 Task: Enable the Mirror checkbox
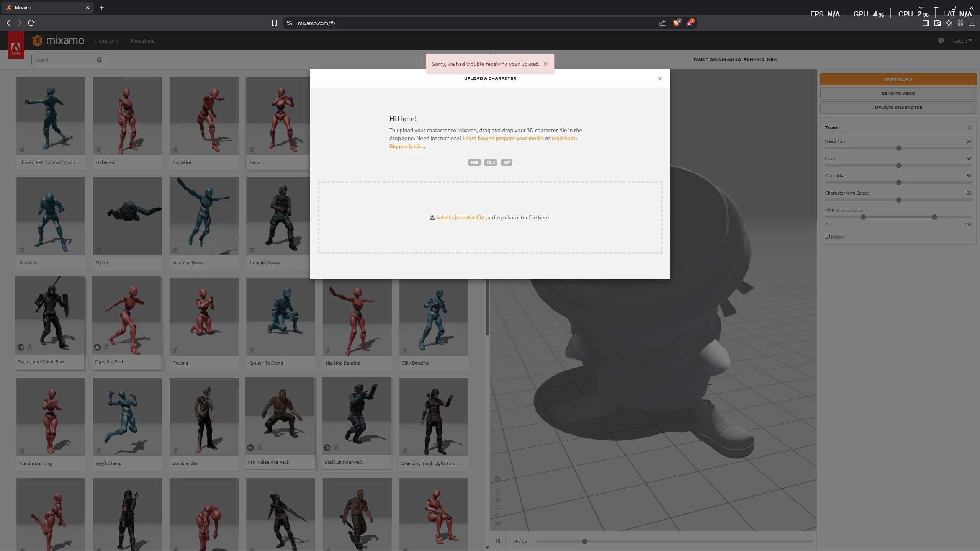click(x=827, y=236)
